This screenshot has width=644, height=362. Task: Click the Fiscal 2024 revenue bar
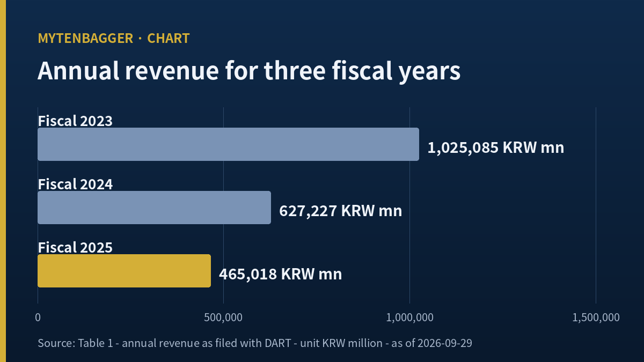[x=154, y=208]
